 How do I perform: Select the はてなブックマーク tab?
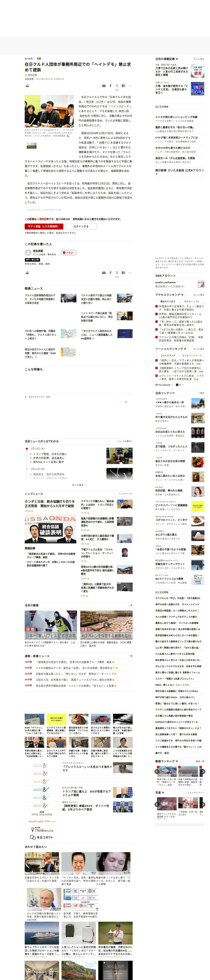192,355
